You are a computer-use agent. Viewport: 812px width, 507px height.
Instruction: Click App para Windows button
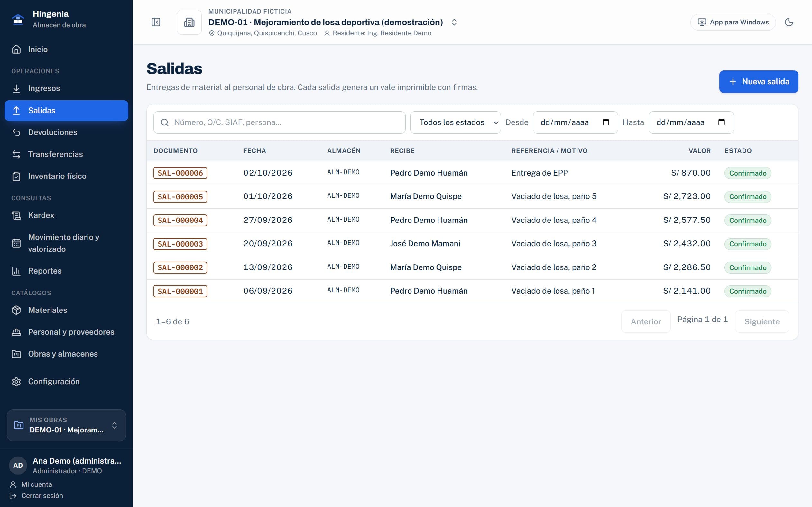pos(733,22)
